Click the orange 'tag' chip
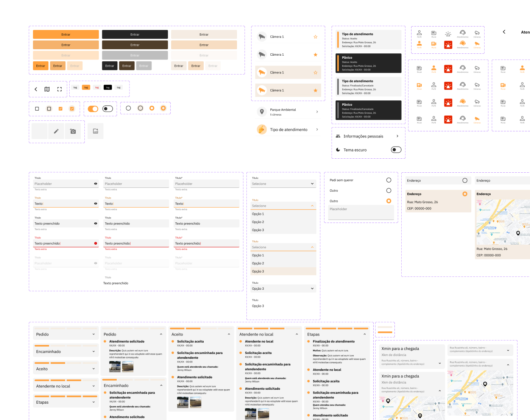 point(86,87)
